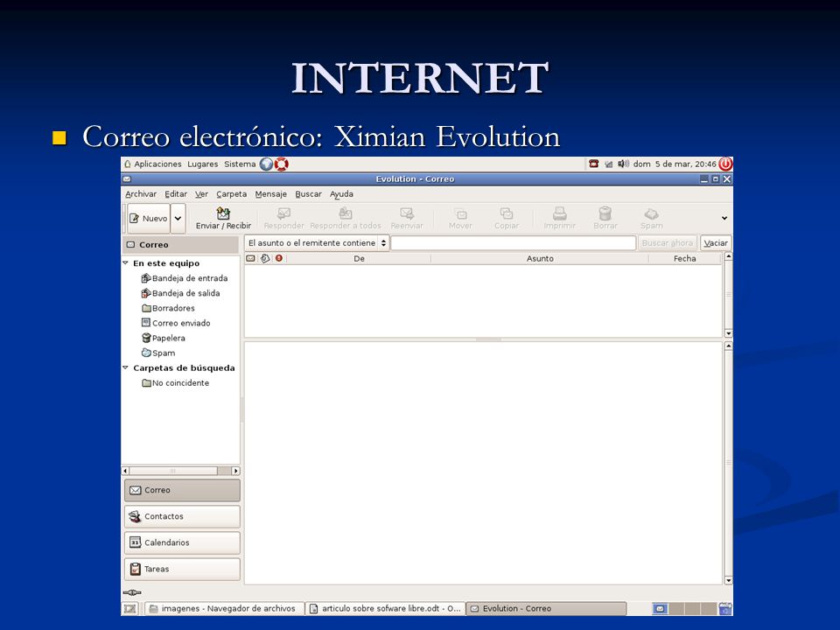The width and height of the screenshot is (840, 630).
Task: Click the show desktop panel icon
Action: (x=130, y=609)
